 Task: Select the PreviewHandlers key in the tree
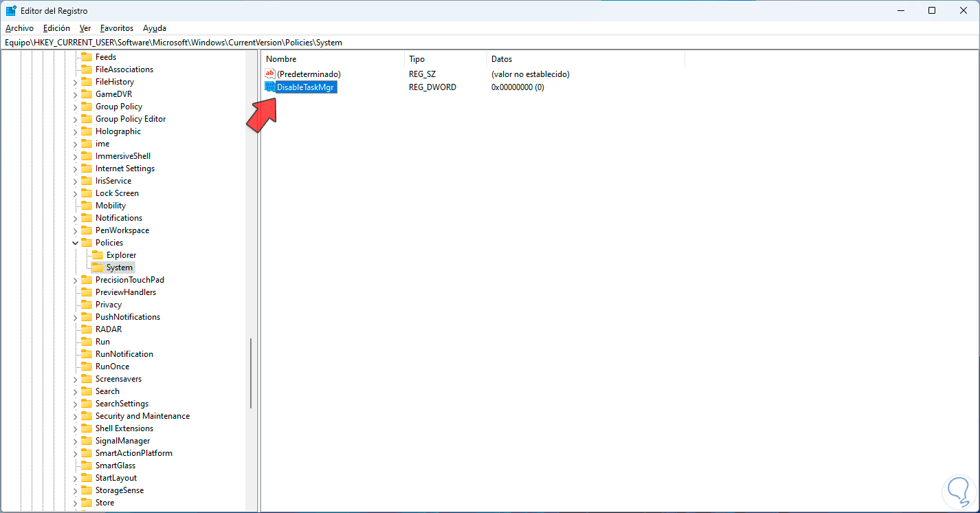[126, 292]
